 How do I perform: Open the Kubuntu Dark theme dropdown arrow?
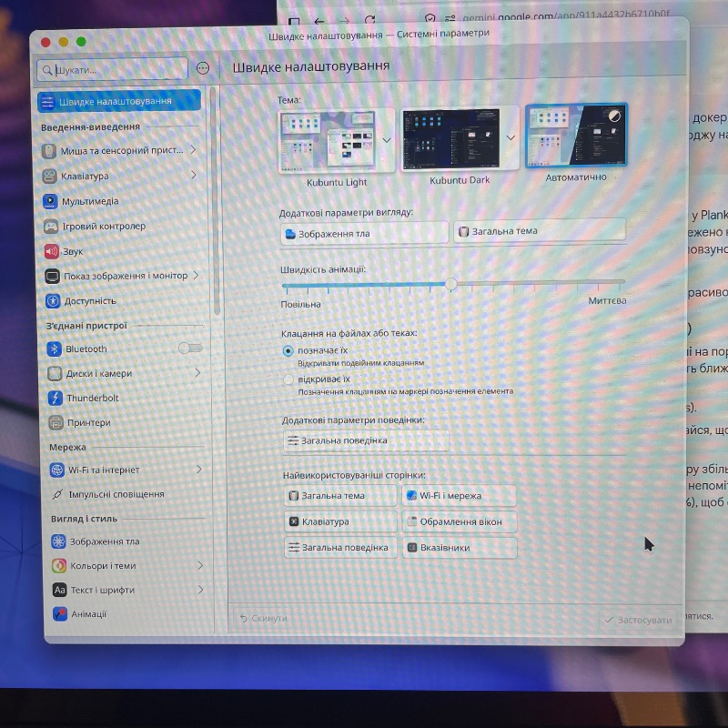511,138
